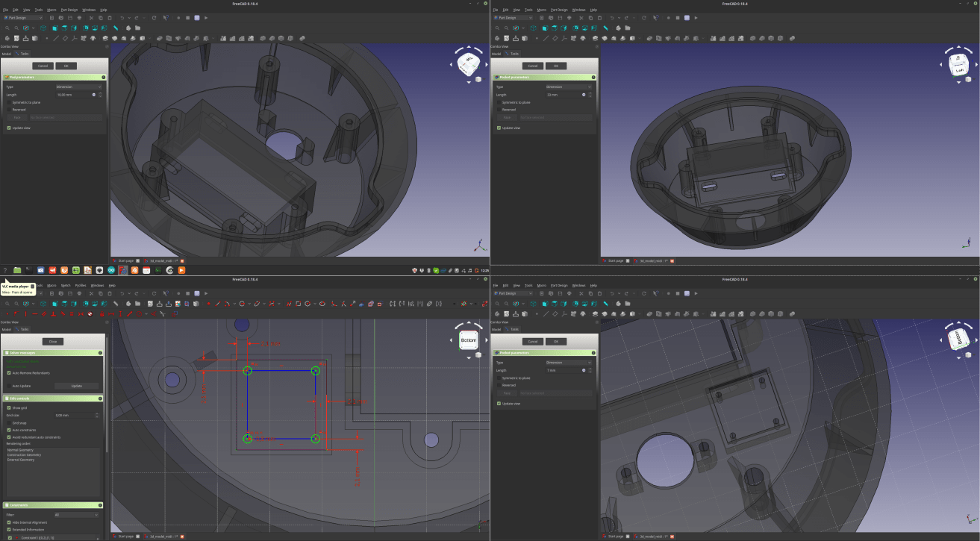Image resolution: width=980 pixels, height=541 pixels.
Task: Click the teal Arduino icon in the taskbar
Action: coord(111,270)
